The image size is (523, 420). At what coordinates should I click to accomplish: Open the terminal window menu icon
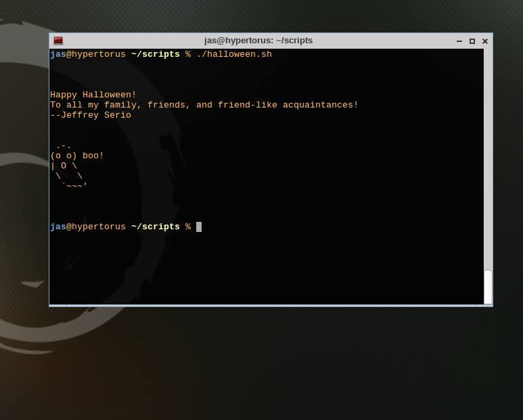[x=58, y=41]
